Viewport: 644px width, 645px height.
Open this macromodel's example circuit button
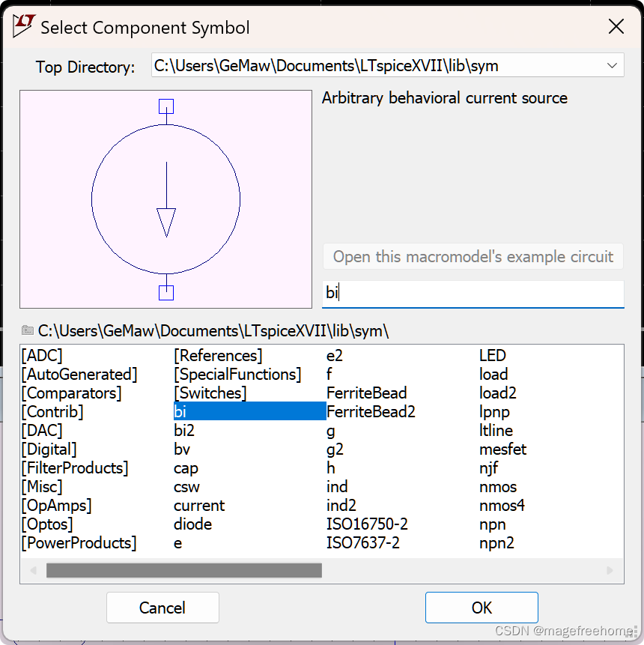tap(473, 257)
